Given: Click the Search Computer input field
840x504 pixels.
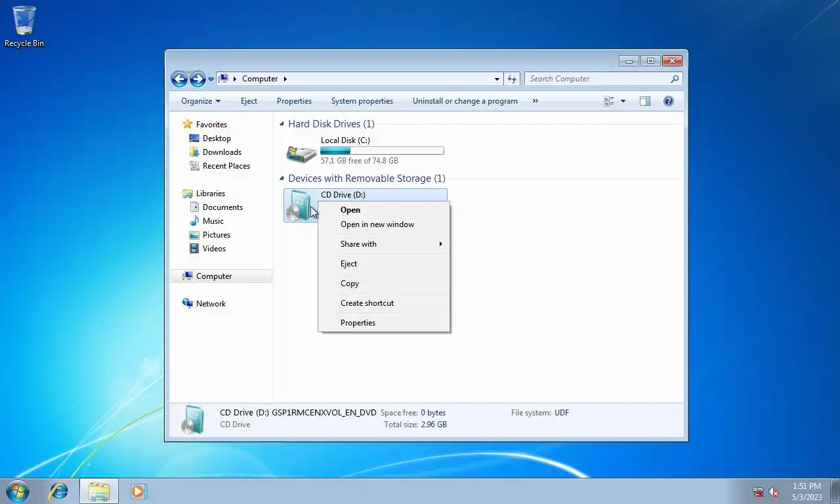Looking at the screenshot, I should point(597,79).
